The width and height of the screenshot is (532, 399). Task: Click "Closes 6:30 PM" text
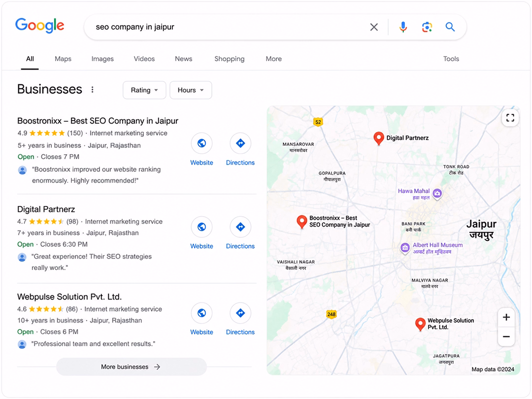click(x=64, y=244)
